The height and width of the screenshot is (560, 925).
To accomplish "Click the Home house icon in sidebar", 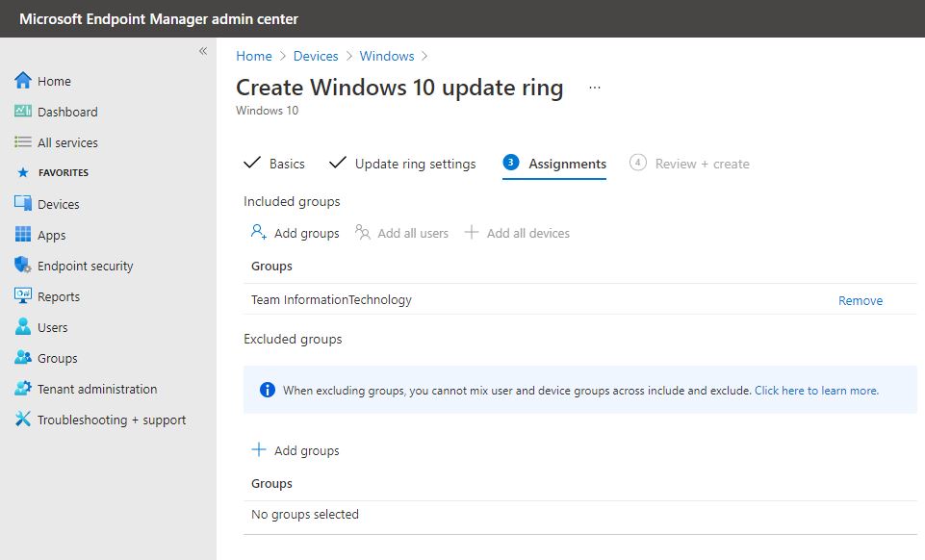I will 23,80.
